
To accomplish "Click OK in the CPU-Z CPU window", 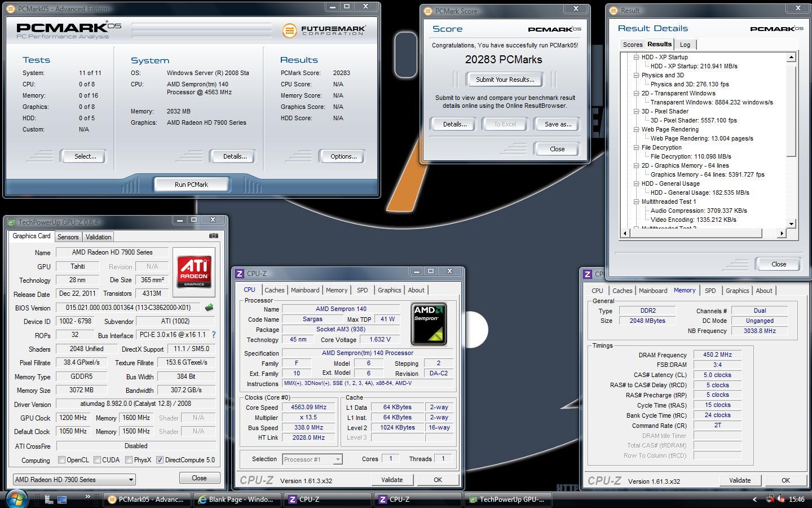I will (x=438, y=480).
